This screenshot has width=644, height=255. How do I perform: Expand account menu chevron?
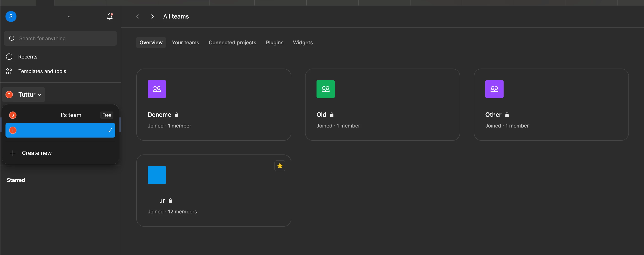pyautogui.click(x=69, y=17)
